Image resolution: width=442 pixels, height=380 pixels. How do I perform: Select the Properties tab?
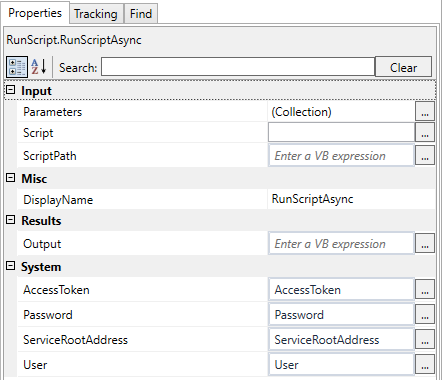point(35,13)
